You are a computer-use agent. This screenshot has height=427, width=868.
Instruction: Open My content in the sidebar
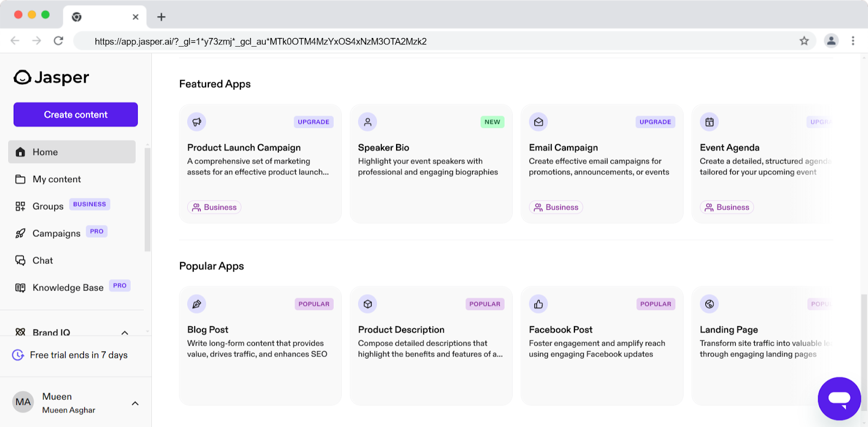[x=72, y=179]
